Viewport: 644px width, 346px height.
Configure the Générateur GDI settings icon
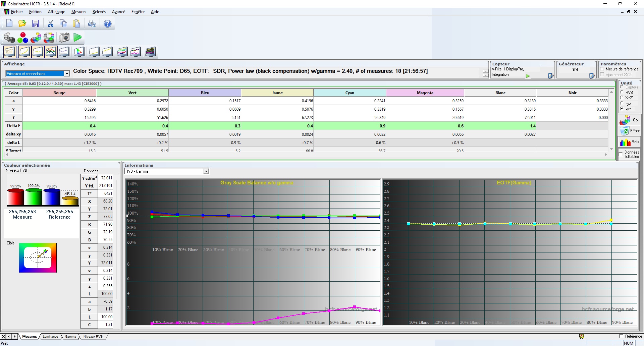point(592,76)
